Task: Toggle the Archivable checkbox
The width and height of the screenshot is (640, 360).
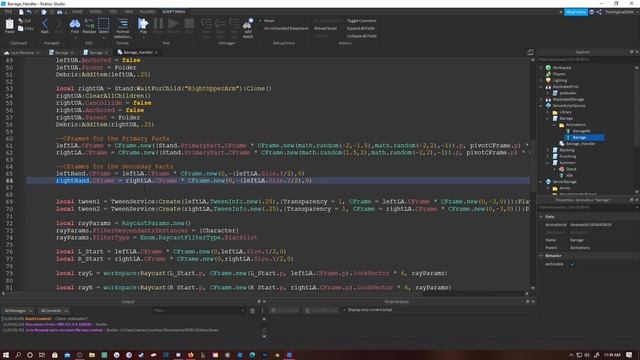Action: 573,264
